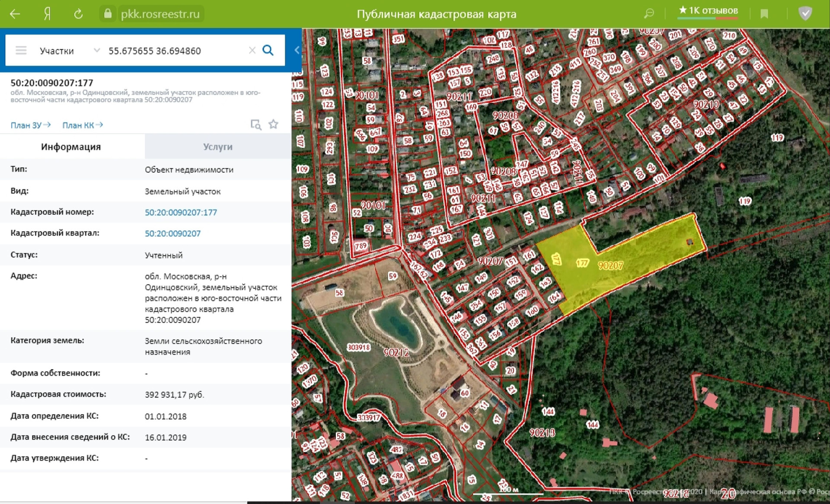Click cadastral number 50:20:0090207:177 link

pos(181,212)
